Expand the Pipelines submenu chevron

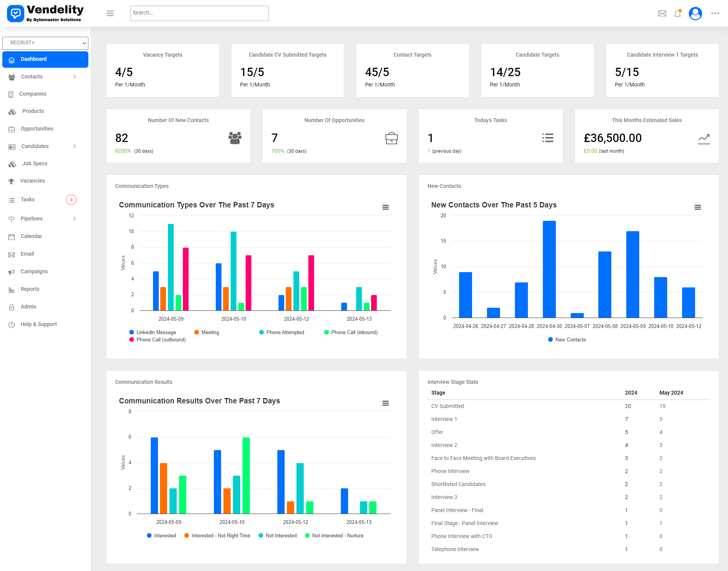coord(75,219)
